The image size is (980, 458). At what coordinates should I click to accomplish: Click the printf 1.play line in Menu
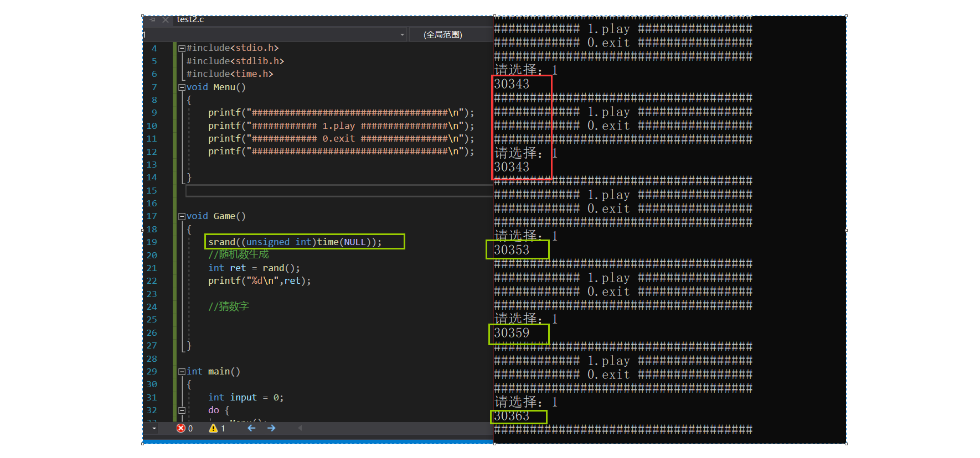coord(341,126)
